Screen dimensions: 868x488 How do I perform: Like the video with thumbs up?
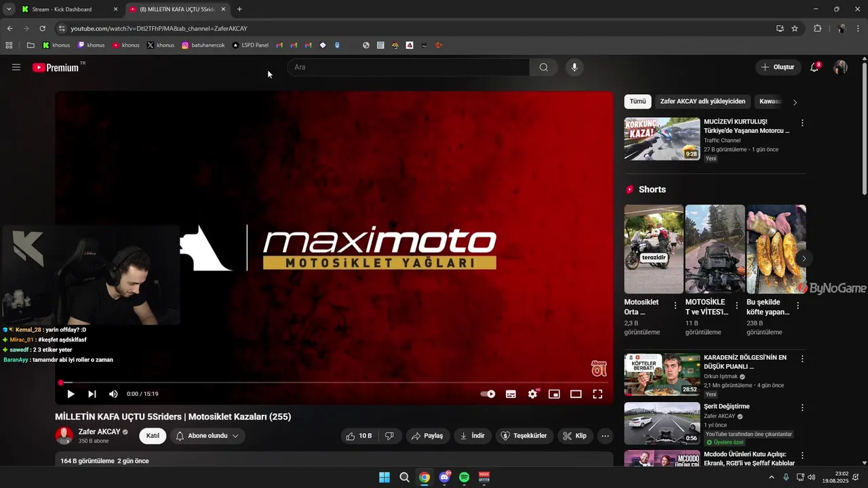click(x=359, y=436)
